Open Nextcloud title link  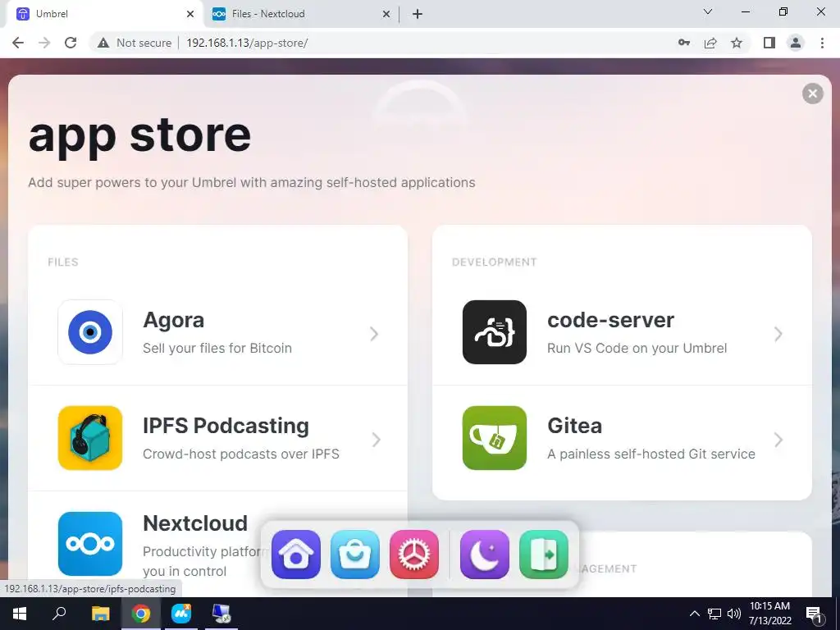point(195,523)
